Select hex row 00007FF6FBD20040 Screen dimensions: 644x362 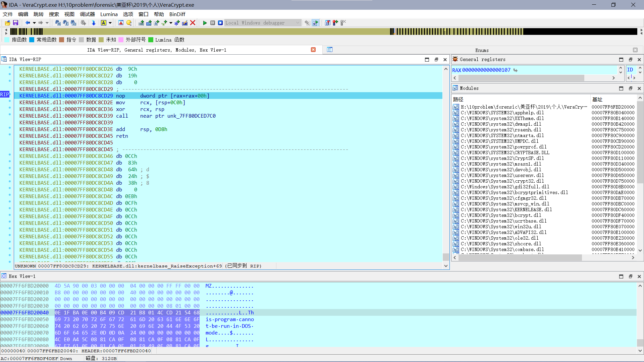318,313
